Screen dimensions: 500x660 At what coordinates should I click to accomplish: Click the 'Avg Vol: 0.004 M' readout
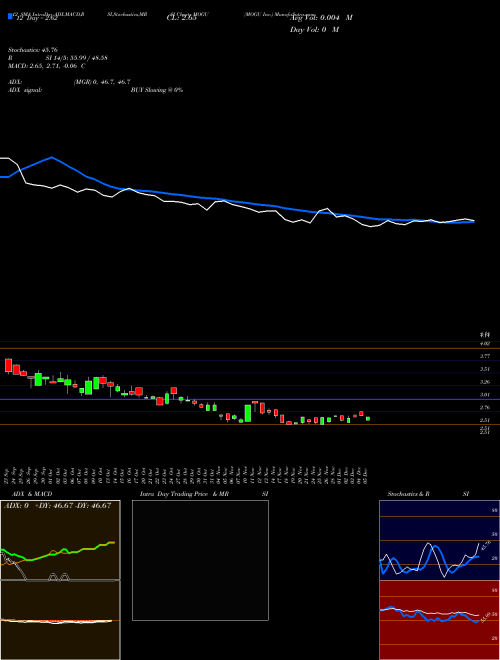click(x=321, y=18)
